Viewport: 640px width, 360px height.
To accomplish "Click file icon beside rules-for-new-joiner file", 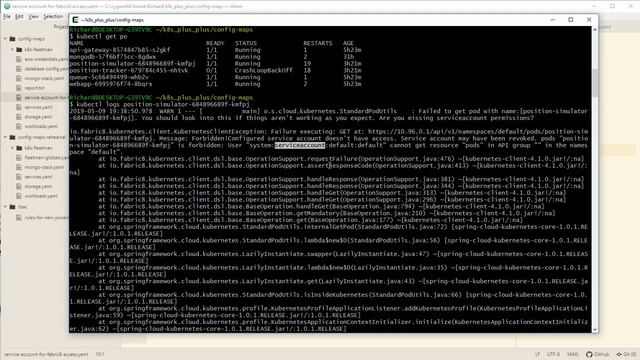I will tap(19, 218).
